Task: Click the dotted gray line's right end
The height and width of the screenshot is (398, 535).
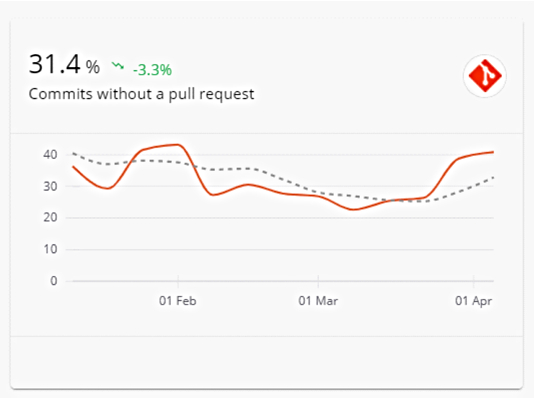Action: click(493, 177)
